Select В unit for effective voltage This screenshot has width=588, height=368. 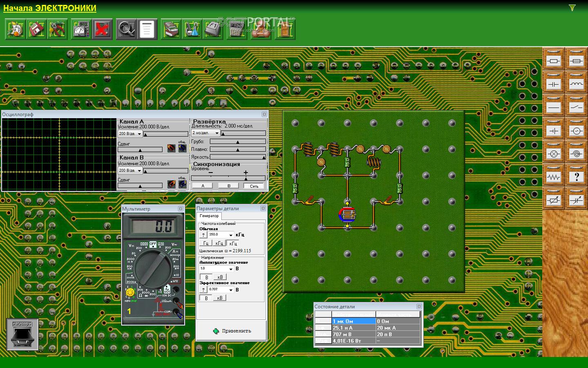[x=206, y=298]
